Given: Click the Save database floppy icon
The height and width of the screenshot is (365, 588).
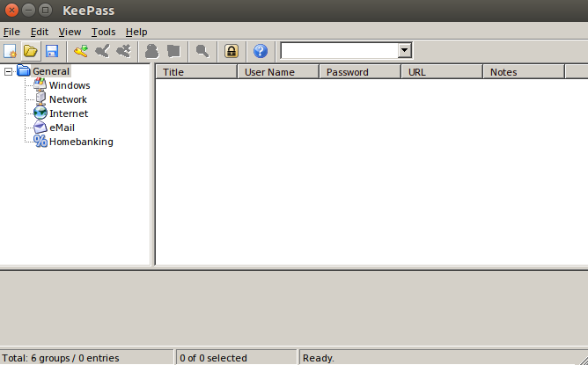Looking at the screenshot, I should pos(52,51).
